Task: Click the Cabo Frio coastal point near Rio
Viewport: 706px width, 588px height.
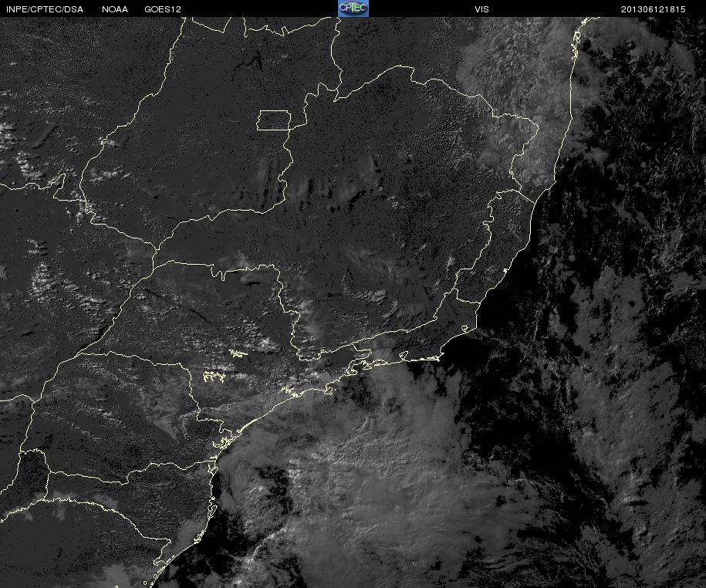Action: point(437,358)
